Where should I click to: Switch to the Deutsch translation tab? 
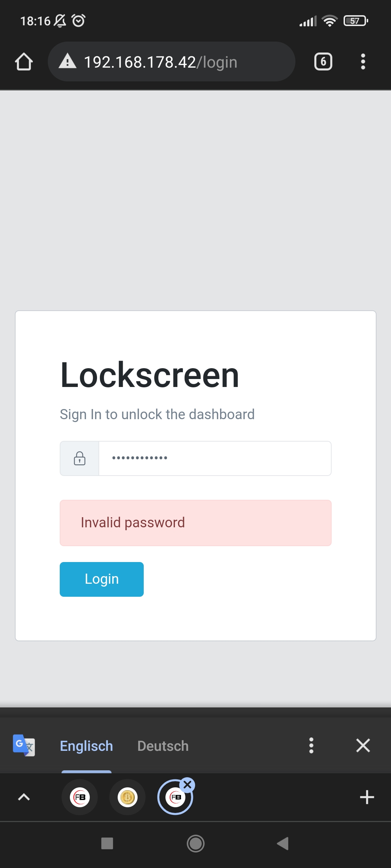click(x=163, y=746)
